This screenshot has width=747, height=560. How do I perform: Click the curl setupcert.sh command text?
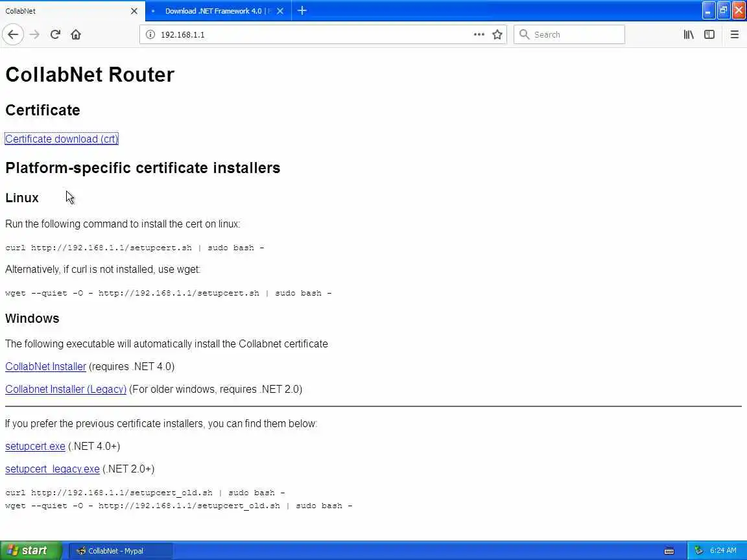(x=135, y=248)
